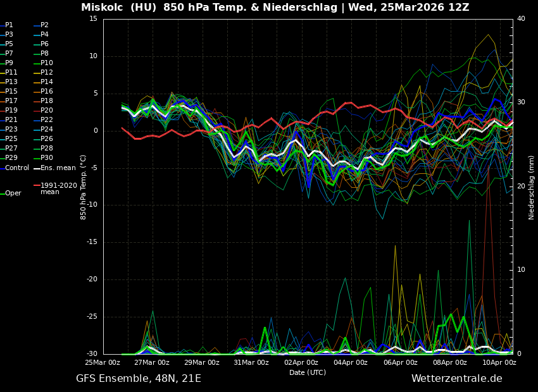
Task: Select the P15 ensemble member legend entry
Action: tap(11, 92)
